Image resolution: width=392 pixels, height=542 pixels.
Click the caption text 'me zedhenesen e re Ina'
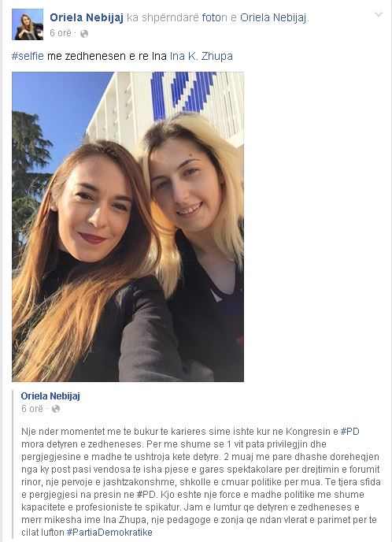(107, 56)
